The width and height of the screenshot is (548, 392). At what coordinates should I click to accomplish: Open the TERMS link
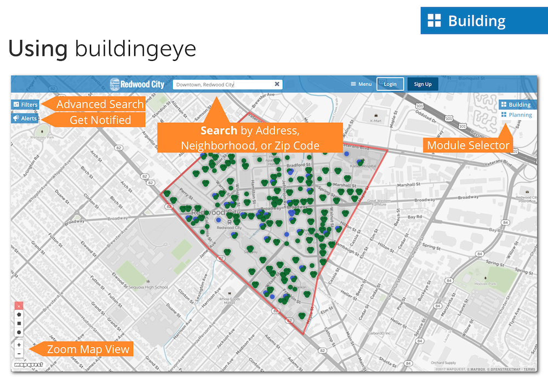point(529,370)
